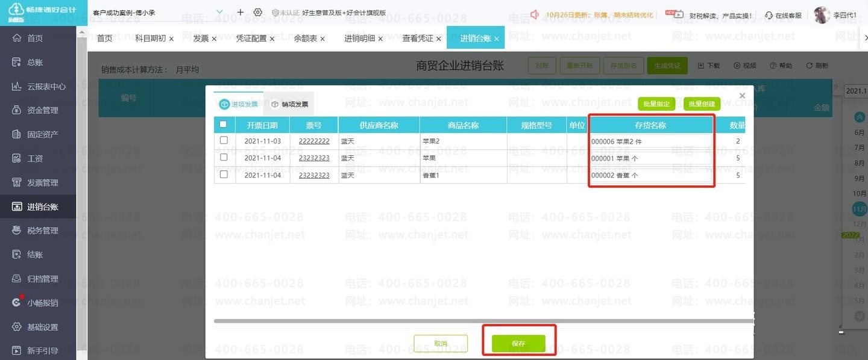Viewport: 868px width, 360px height.
Task: Expand the company name dropdown arrow
Action: 219,11
